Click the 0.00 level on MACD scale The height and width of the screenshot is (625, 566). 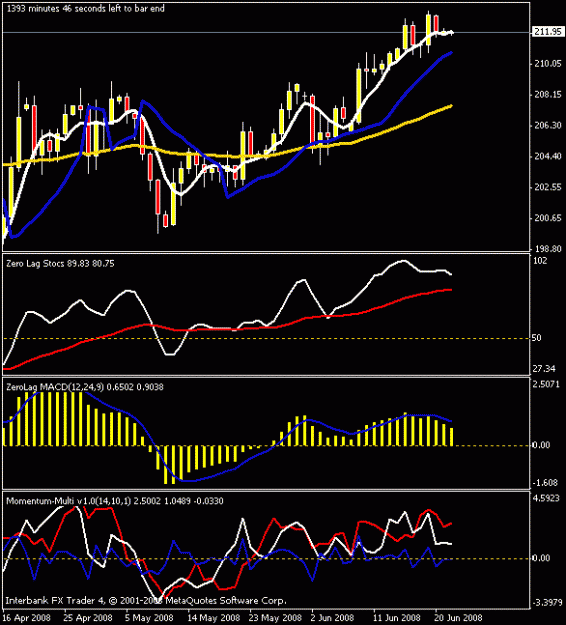click(x=541, y=445)
